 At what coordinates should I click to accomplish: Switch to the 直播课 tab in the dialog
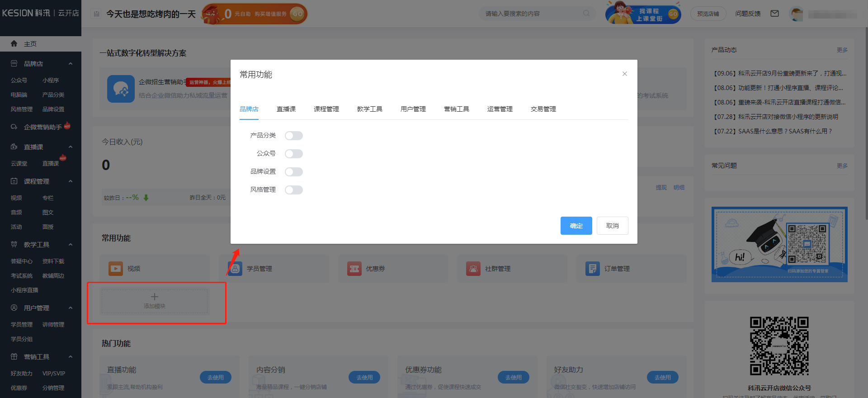[286, 109]
